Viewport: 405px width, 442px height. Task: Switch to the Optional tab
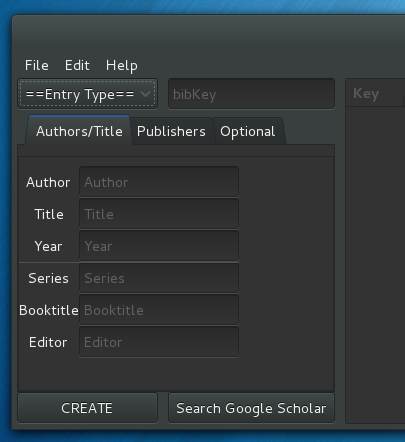pos(248,131)
